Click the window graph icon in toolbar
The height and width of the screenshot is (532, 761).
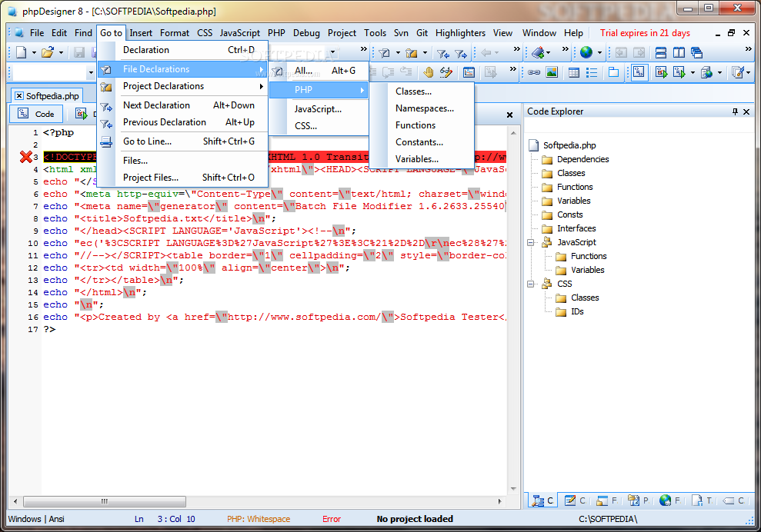coord(469,73)
